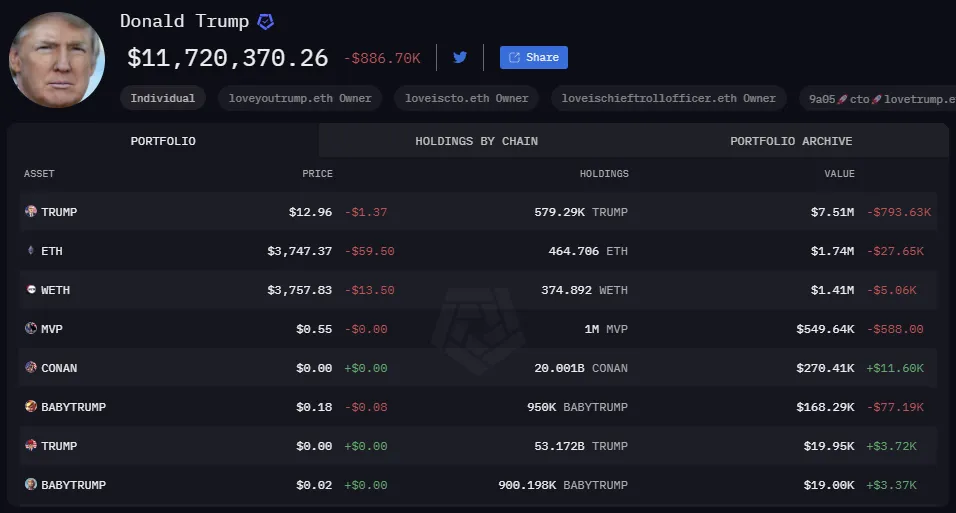Click BABYTRUMP token icon priced at $0.02
The width and height of the screenshot is (956, 513).
(x=30, y=485)
